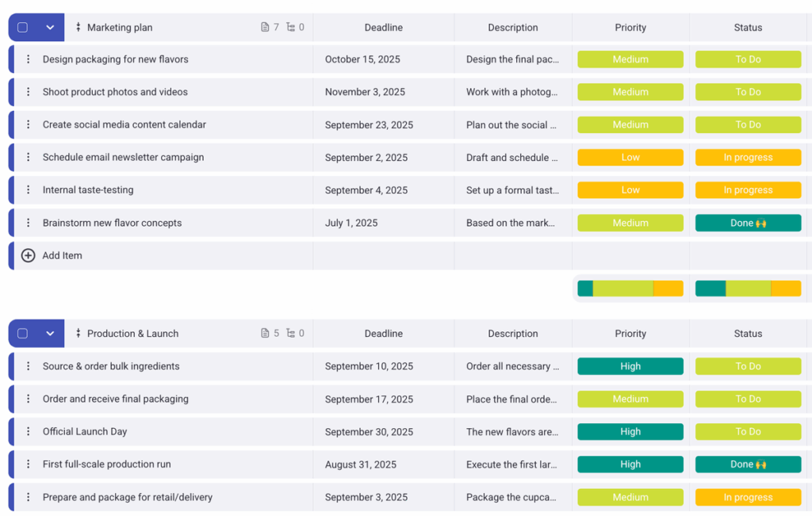Click the Marketing plan Priority summary bar

[x=630, y=289]
